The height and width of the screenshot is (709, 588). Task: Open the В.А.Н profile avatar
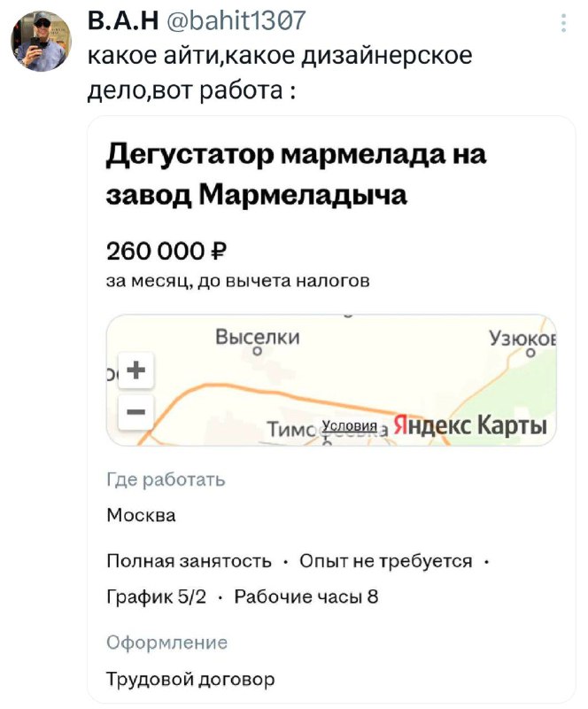(x=40, y=42)
